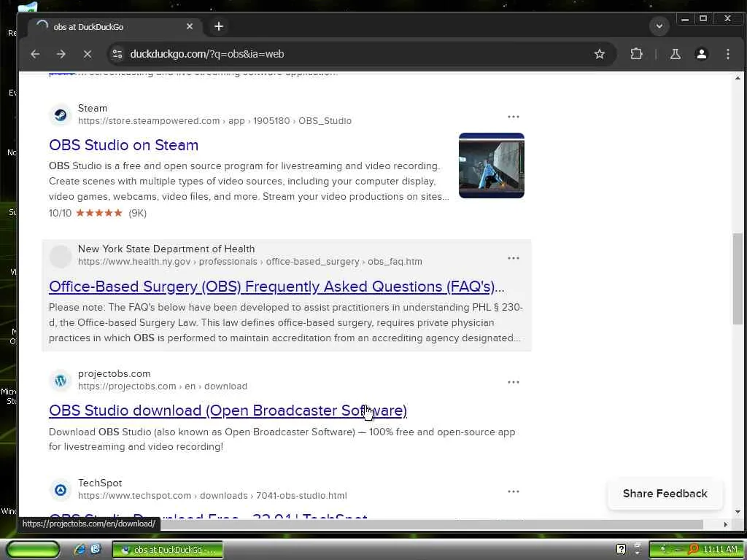This screenshot has width=747, height=560.
Task: Select 'obs at DuckDuckGo' taskbar button
Action: coord(168,550)
